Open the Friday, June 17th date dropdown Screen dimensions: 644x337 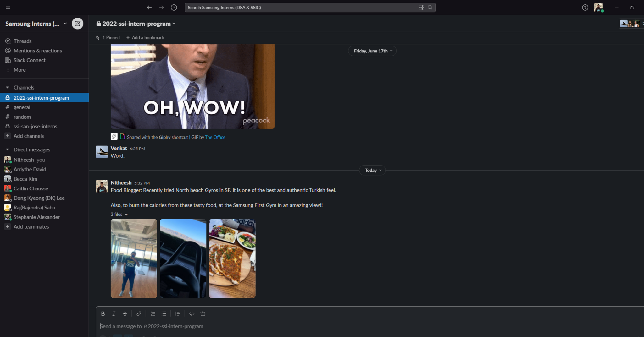[x=372, y=51]
